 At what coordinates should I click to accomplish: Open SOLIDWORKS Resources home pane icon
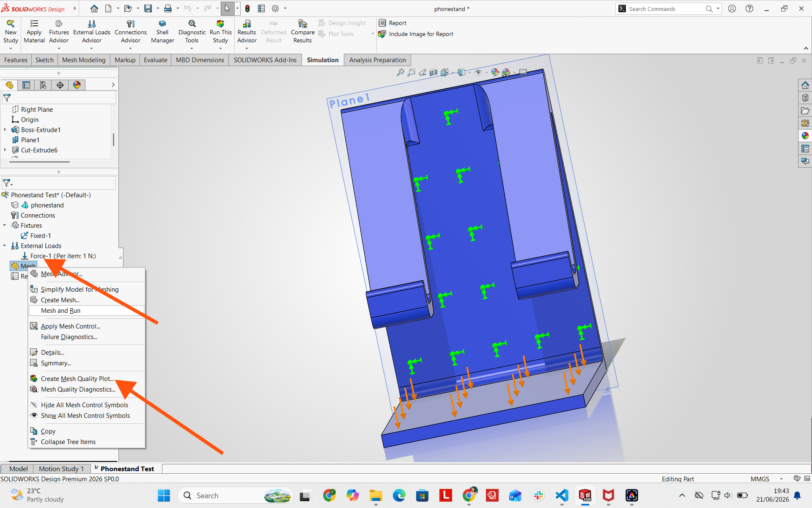(805, 85)
